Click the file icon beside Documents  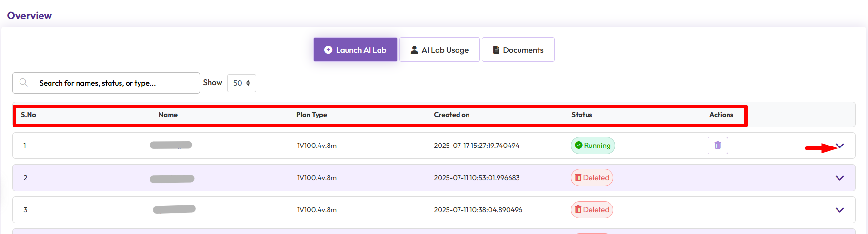point(496,50)
